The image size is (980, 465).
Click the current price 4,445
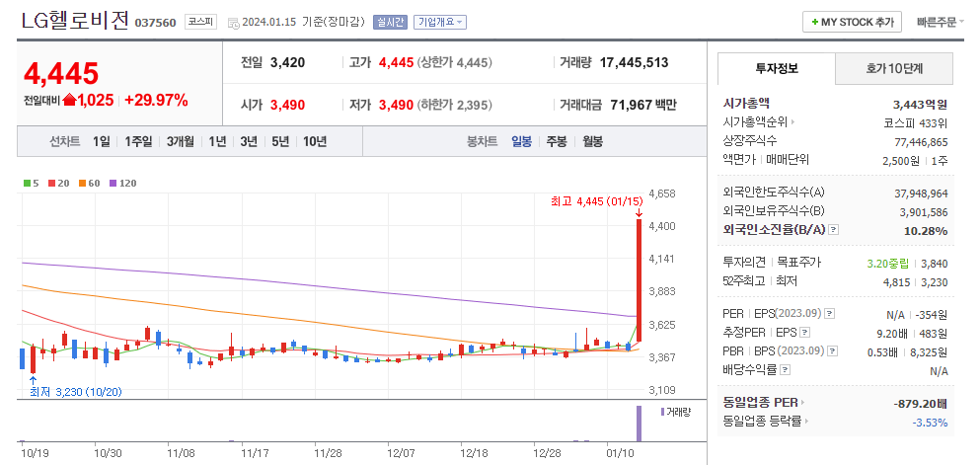tap(60, 73)
